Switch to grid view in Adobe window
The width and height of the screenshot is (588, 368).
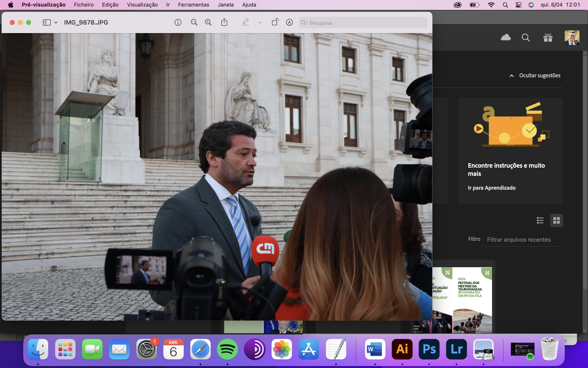556,221
